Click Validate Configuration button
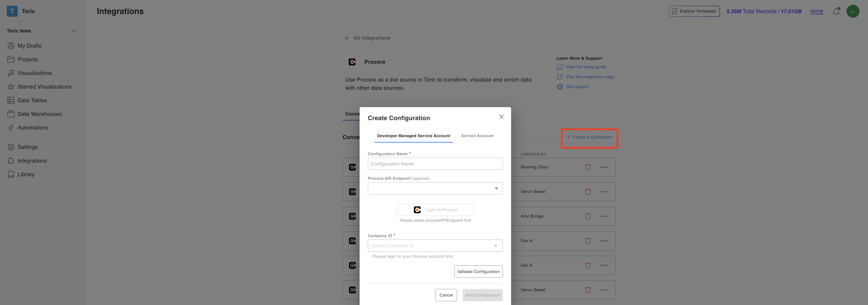 [x=478, y=272]
